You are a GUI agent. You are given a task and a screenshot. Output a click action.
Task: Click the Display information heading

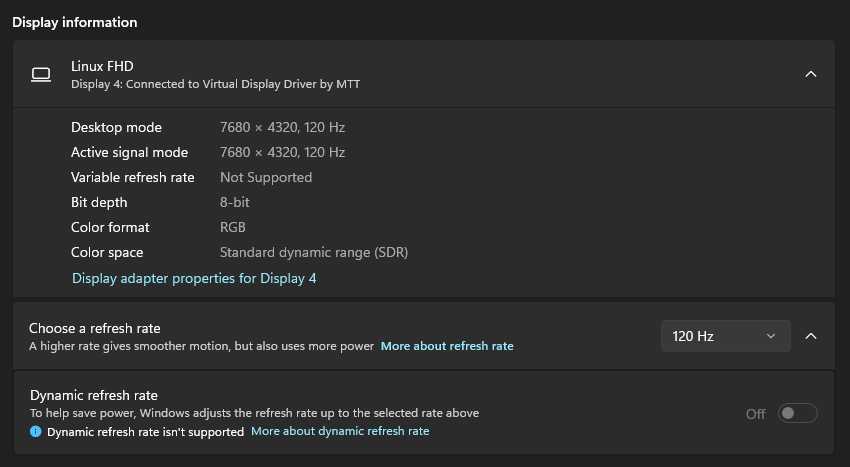tap(74, 22)
